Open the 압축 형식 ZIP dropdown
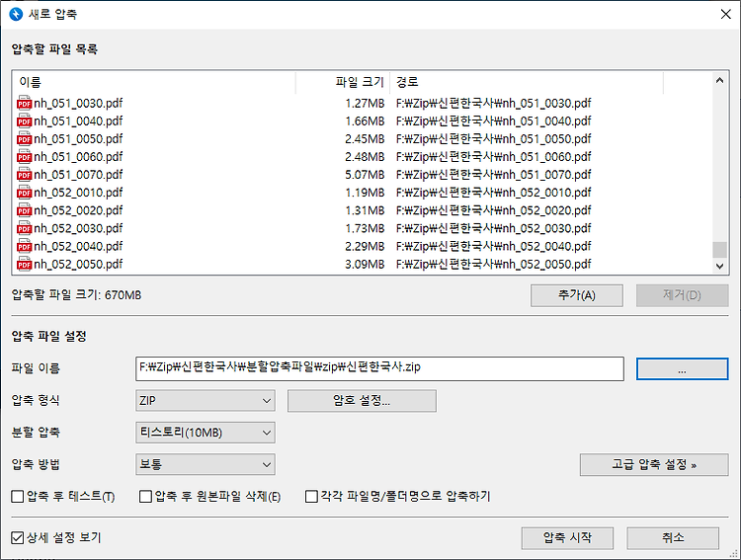The image size is (741, 560). pyautogui.click(x=206, y=401)
